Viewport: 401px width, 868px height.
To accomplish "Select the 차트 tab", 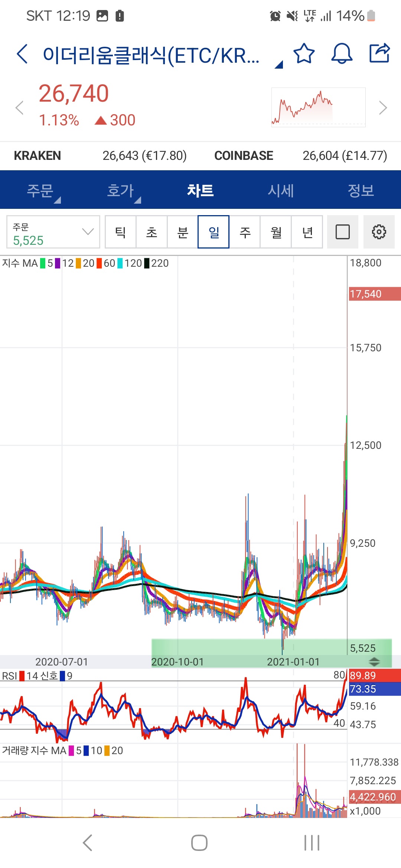I will (200, 190).
